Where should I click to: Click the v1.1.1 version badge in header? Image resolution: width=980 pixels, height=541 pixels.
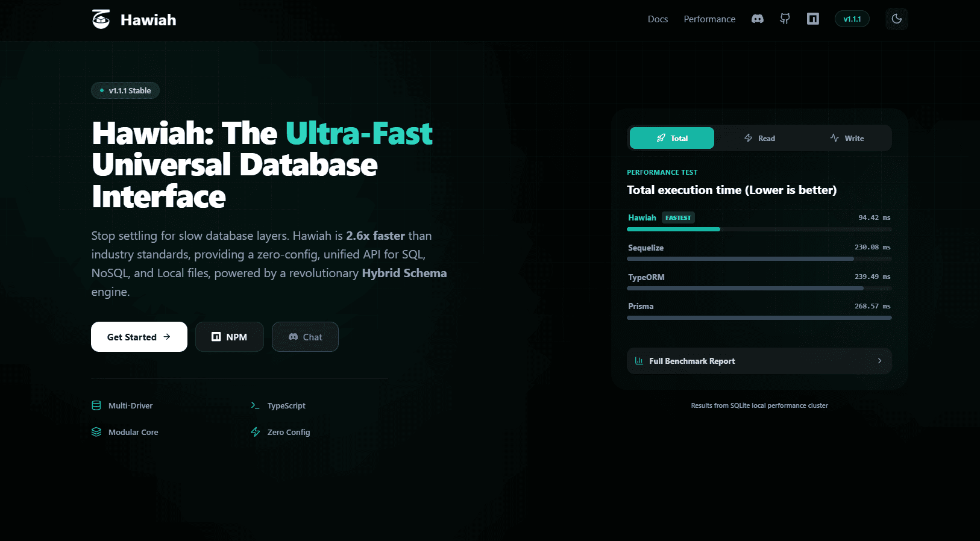(852, 19)
